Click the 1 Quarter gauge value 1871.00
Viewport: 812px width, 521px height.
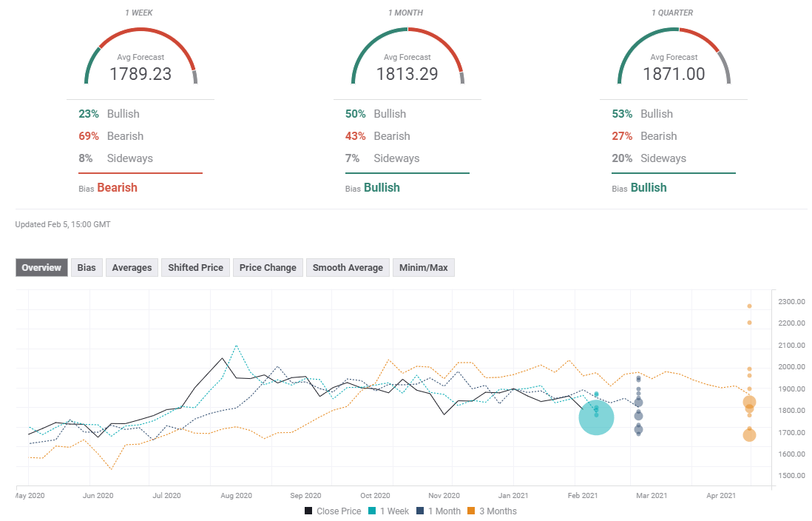coord(674,74)
